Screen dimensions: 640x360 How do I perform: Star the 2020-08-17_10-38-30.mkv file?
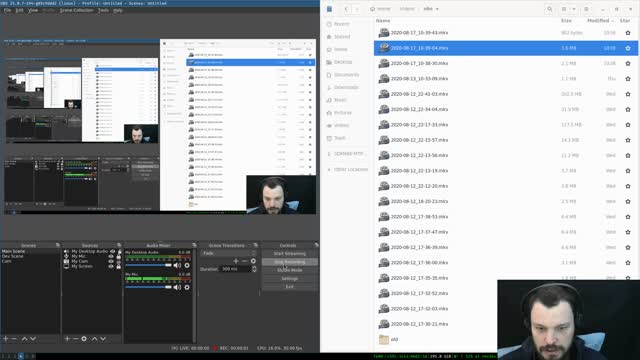tap(628, 63)
